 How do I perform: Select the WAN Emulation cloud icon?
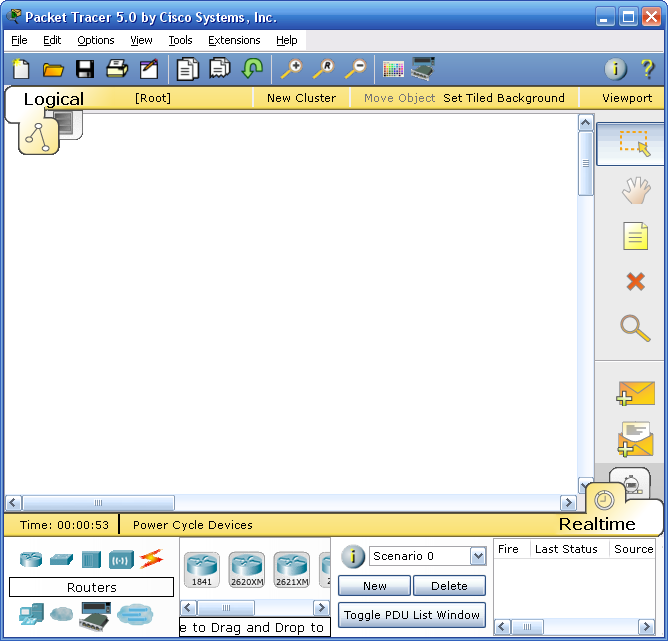pos(62,614)
